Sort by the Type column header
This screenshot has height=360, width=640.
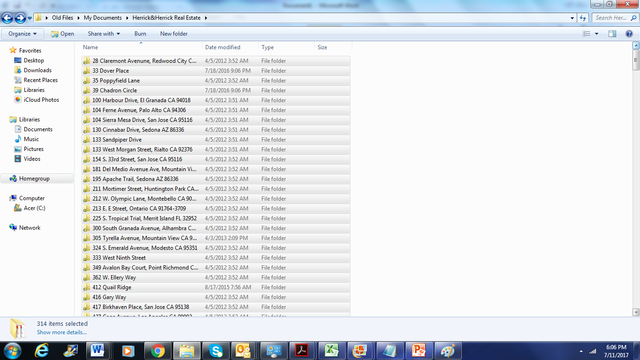click(x=287, y=47)
